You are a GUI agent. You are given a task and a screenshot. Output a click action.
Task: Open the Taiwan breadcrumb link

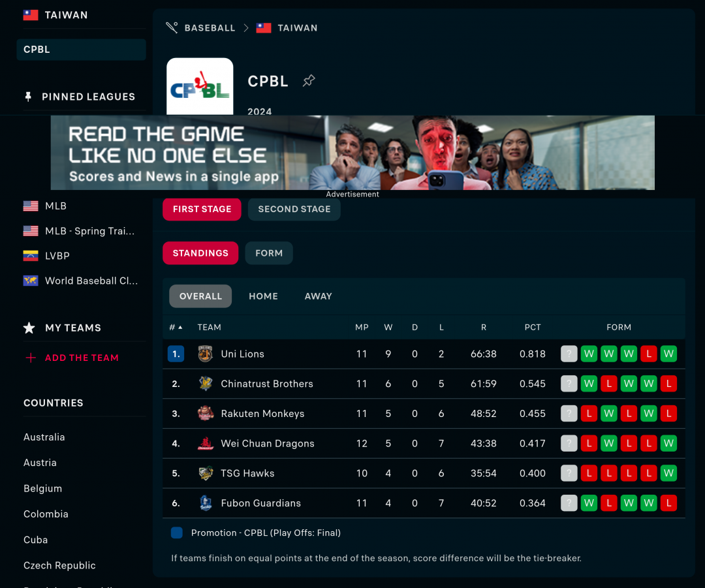(297, 28)
